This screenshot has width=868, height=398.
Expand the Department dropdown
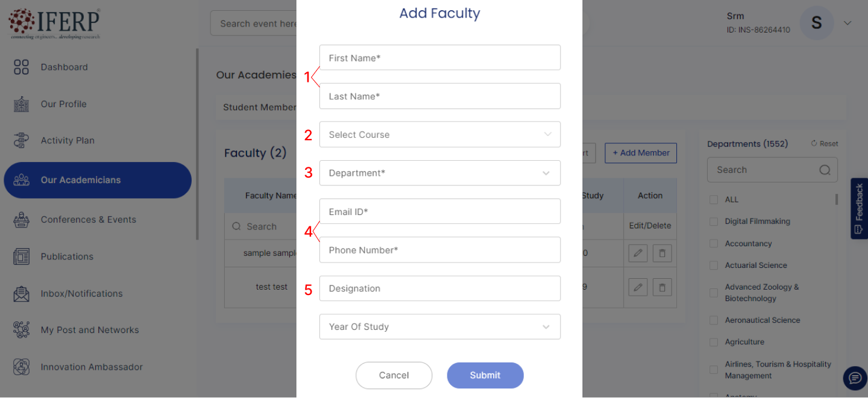439,173
